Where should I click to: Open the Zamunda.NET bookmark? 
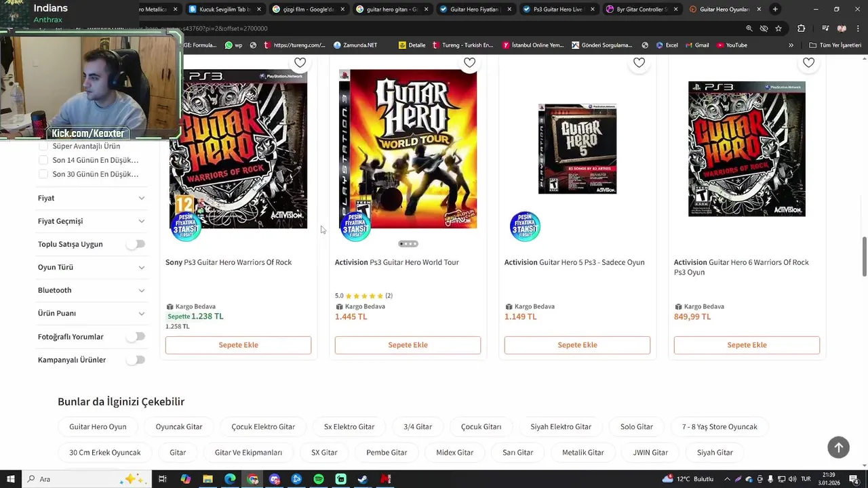tap(355, 45)
